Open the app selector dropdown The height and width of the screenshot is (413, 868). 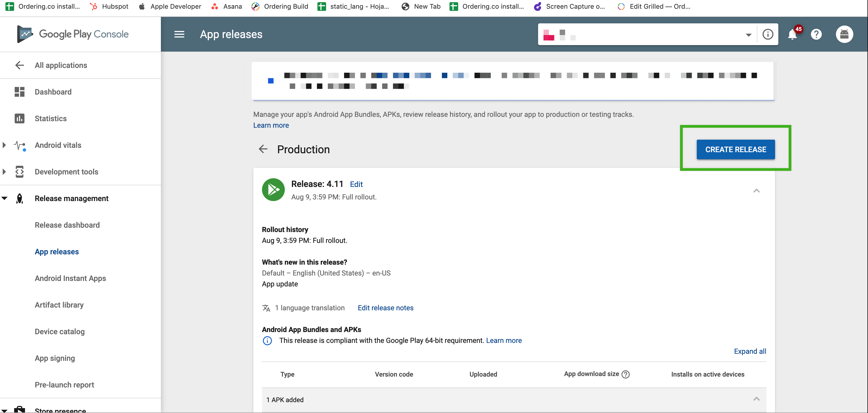click(x=748, y=35)
